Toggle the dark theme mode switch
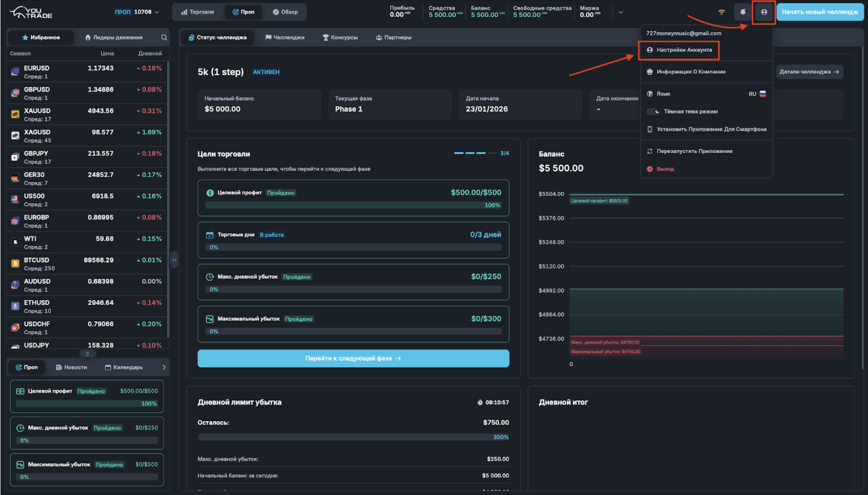The image size is (868, 495). (653, 112)
